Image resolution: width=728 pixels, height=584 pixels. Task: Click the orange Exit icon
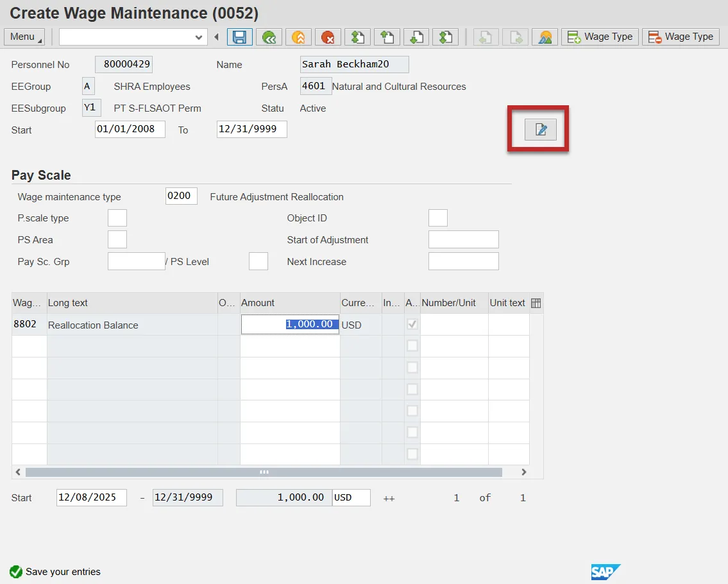(x=298, y=37)
